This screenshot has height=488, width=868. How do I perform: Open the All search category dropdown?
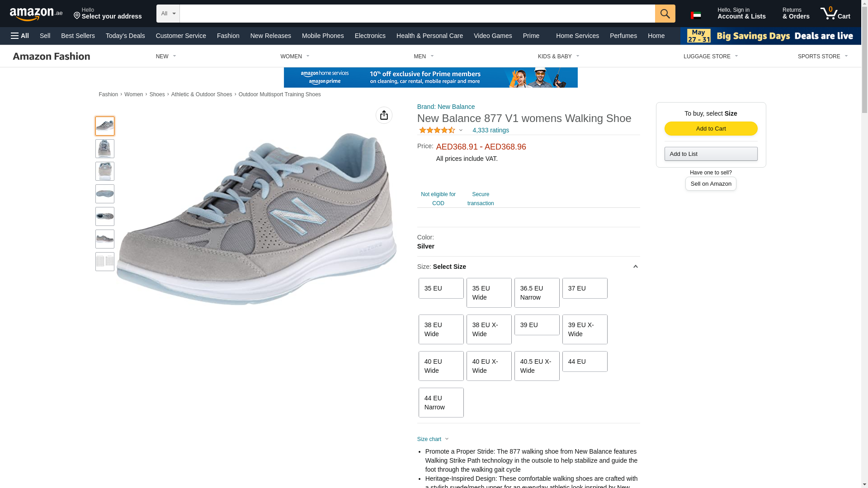click(x=168, y=14)
